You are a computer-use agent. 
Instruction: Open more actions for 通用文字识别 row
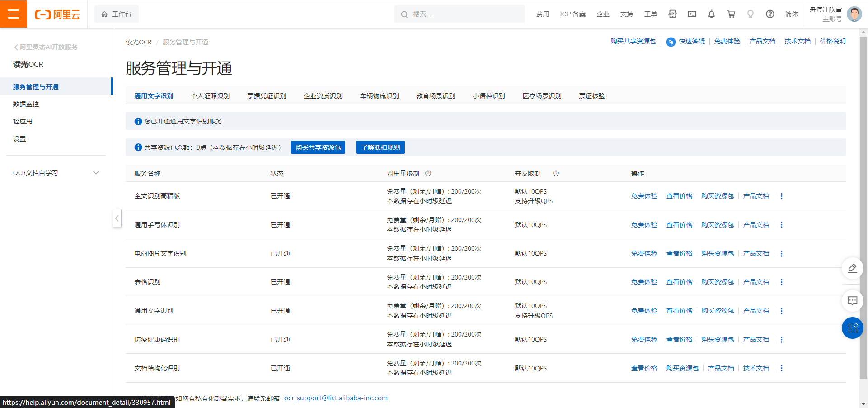coord(781,311)
